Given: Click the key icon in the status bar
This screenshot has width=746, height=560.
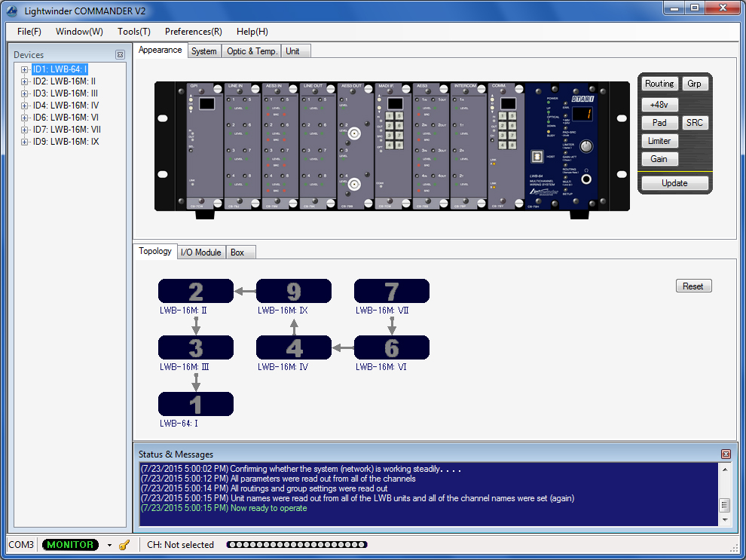Looking at the screenshot, I should (x=124, y=545).
